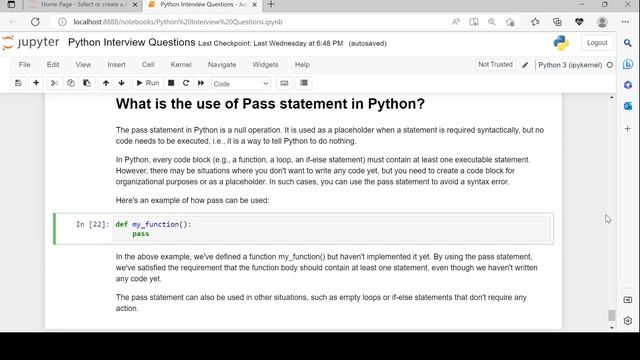Select the In [22] cell prompt
This screenshot has width=640, height=360.
tap(93, 224)
